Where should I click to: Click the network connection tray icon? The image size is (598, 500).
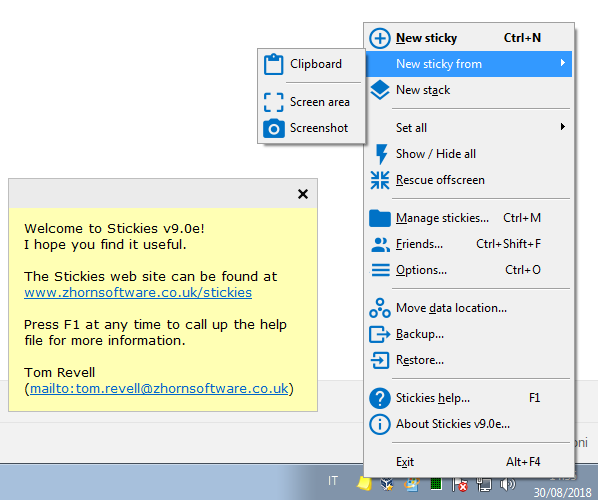(484, 485)
